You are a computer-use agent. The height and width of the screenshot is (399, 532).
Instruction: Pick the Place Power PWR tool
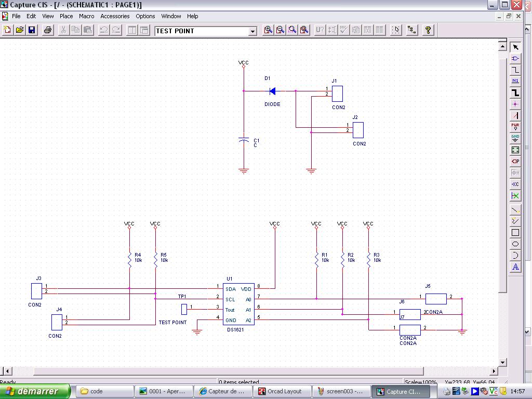515,127
